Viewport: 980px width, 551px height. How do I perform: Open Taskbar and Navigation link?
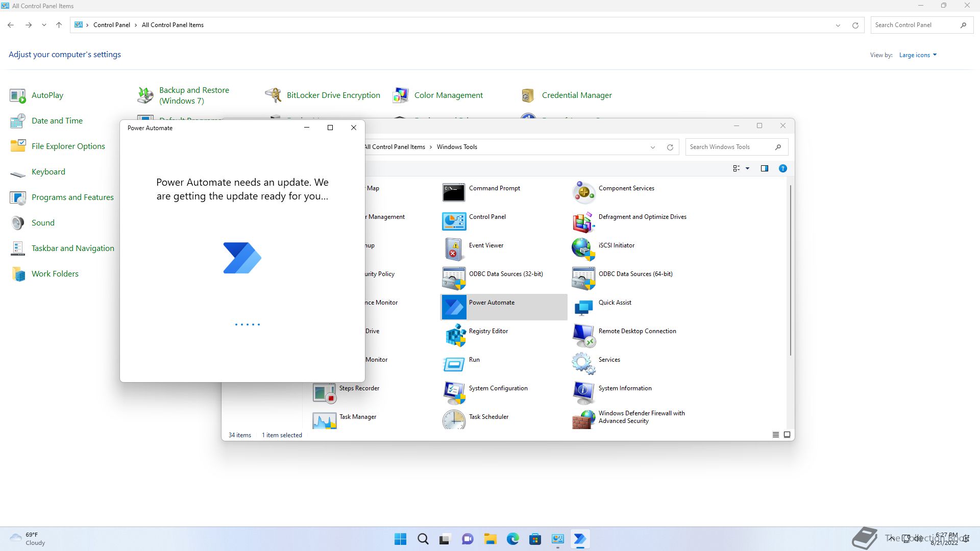pyautogui.click(x=73, y=248)
